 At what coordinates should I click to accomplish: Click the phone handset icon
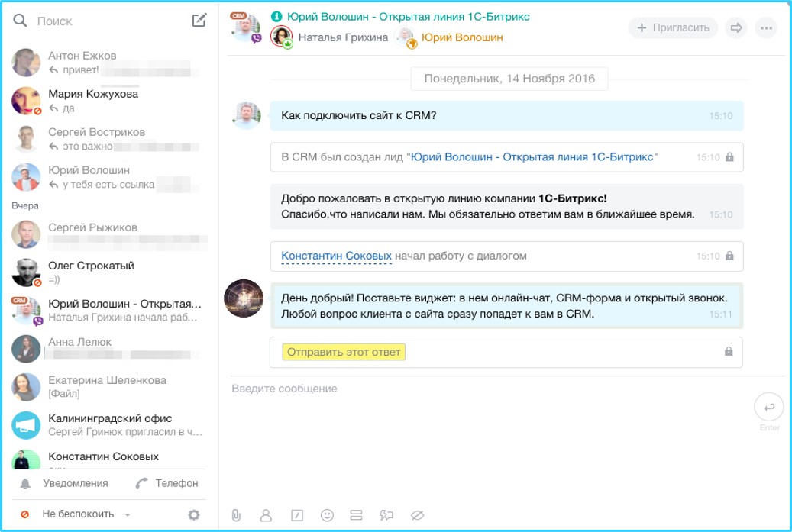(141, 484)
